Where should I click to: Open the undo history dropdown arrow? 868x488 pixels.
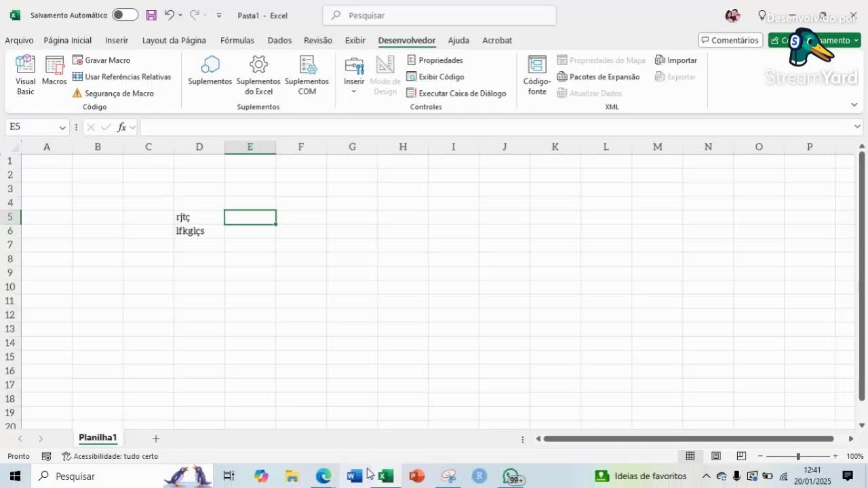pos(180,15)
